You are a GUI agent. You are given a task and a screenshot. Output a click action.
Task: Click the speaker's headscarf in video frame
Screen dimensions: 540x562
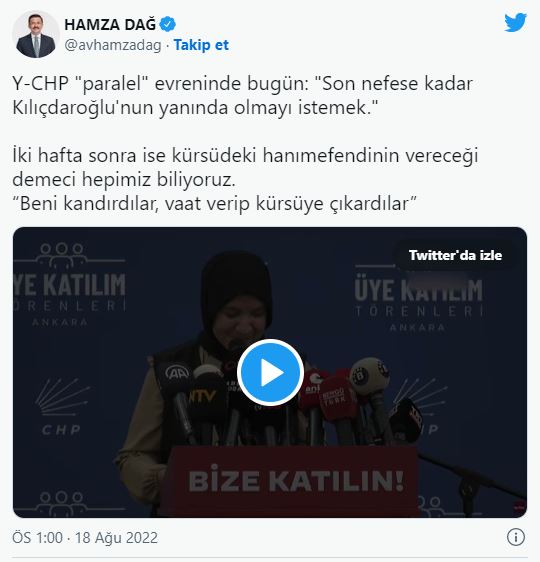click(236, 287)
